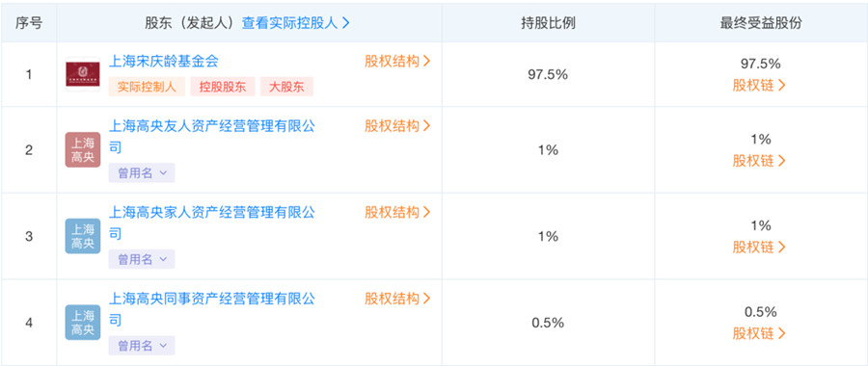Click the blue 上海高央 icon in row 3

pos(83,236)
